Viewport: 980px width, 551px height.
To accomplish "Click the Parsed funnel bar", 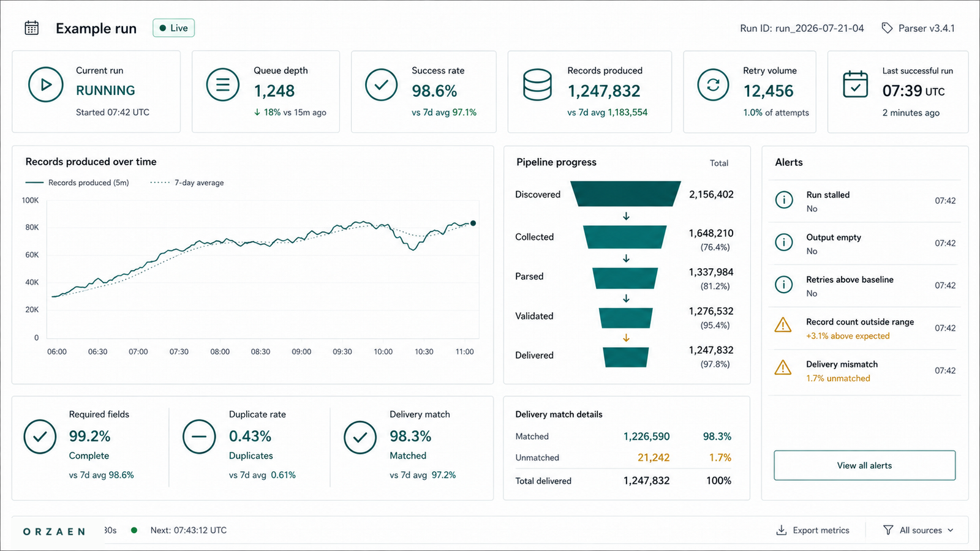I will click(625, 278).
